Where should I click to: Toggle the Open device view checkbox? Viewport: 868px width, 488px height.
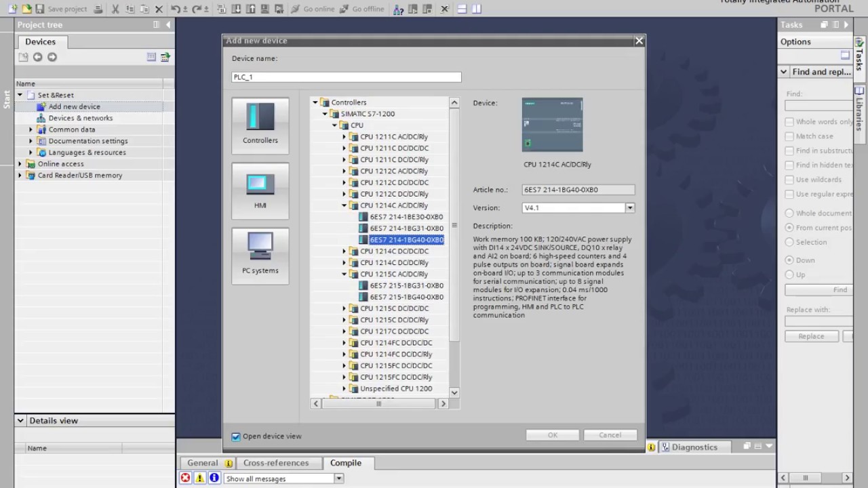tap(236, 436)
